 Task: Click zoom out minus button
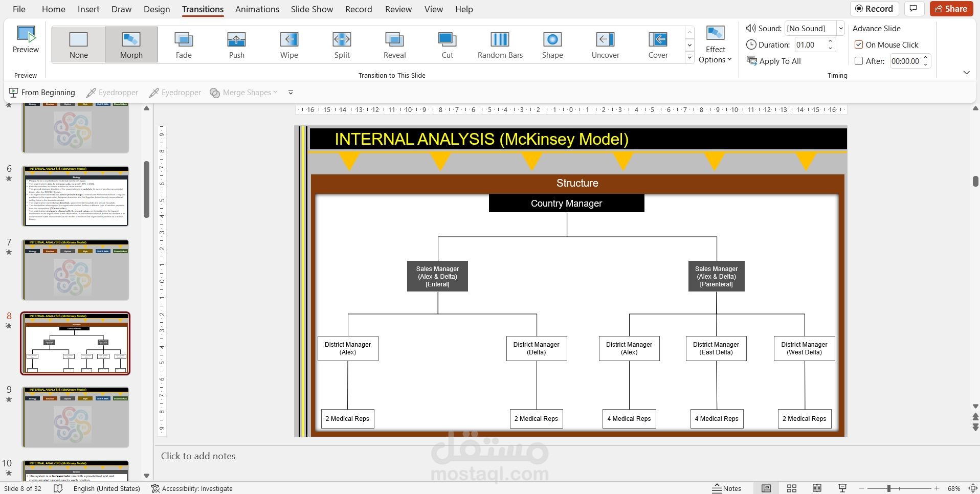861,488
